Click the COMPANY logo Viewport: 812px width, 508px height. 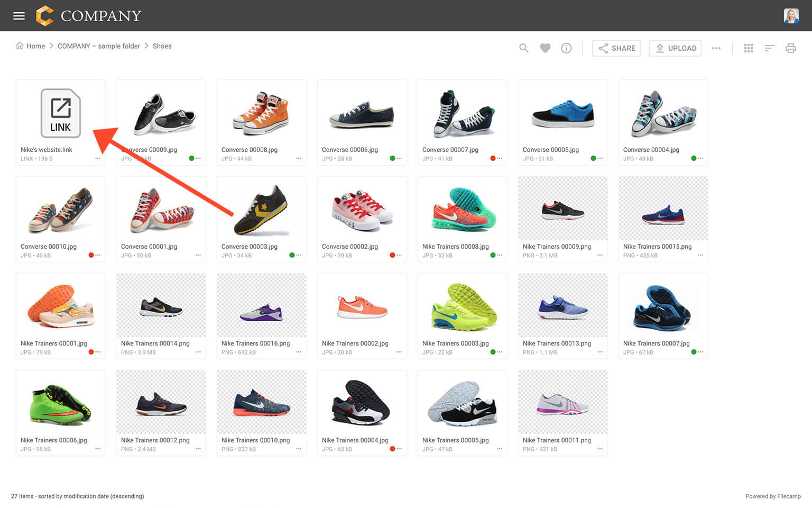tap(88, 16)
